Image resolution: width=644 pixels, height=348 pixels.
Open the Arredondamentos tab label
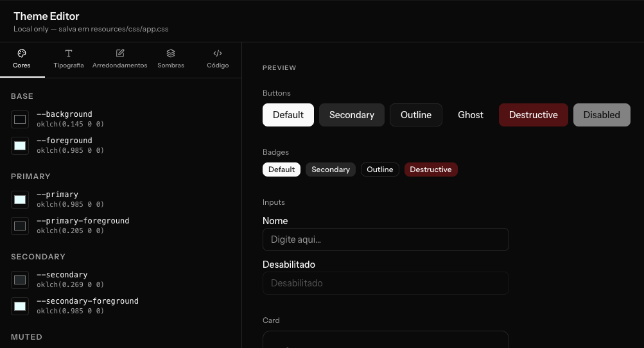[120, 65]
